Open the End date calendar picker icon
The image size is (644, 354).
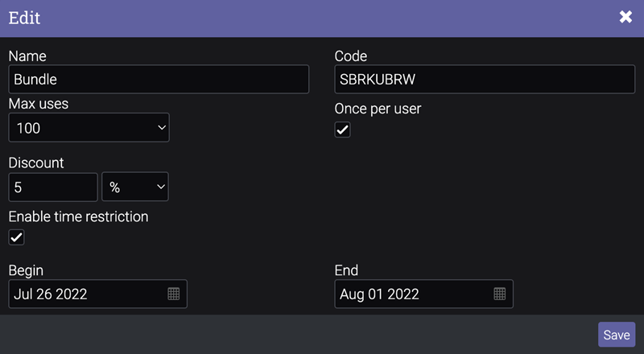(x=500, y=294)
